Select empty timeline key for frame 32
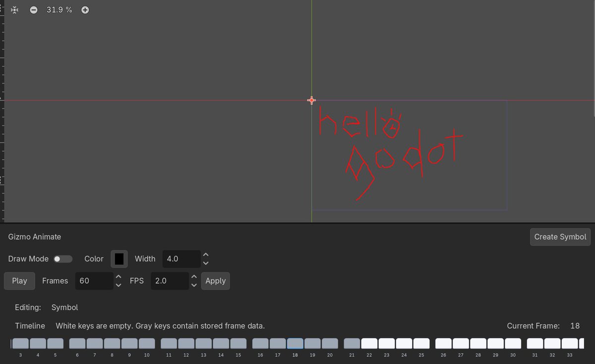 (x=552, y=343)
